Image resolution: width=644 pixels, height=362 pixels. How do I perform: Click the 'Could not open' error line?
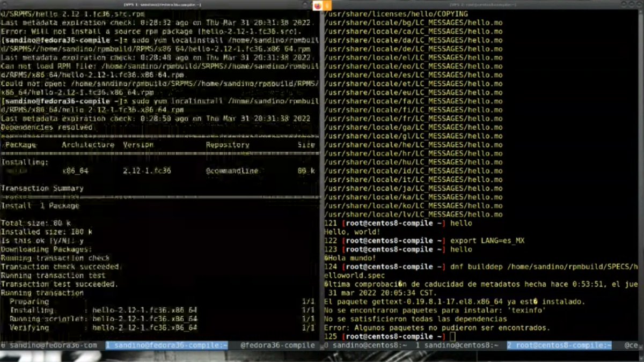[160, 88]
